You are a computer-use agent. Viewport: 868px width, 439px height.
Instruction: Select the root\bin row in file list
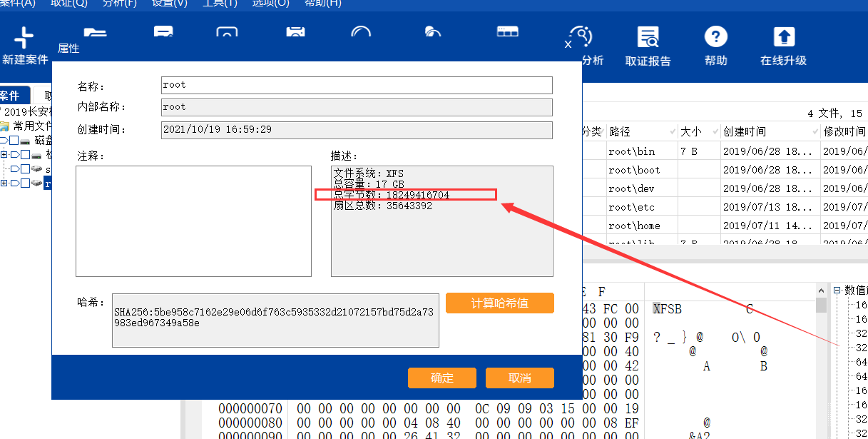coord(725,151)
